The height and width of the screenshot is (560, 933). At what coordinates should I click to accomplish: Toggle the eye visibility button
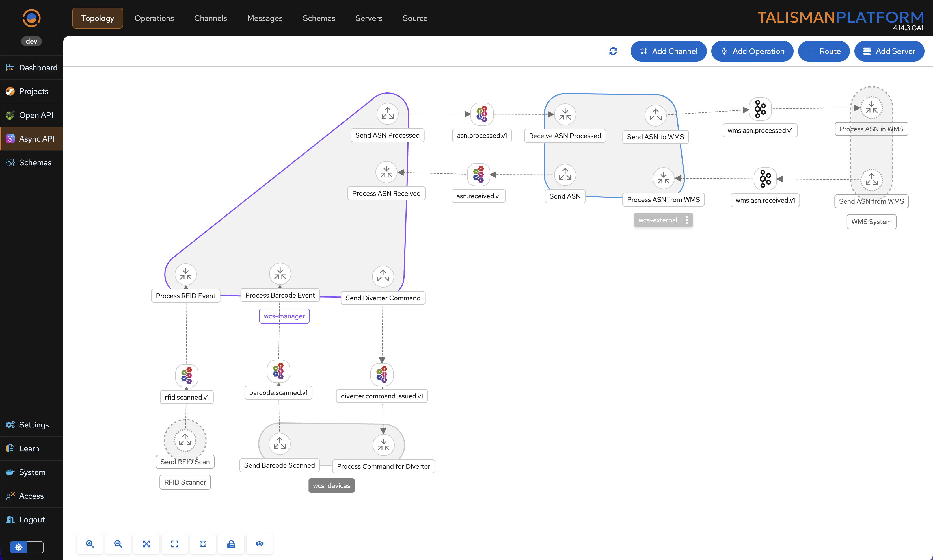(259, 544)
